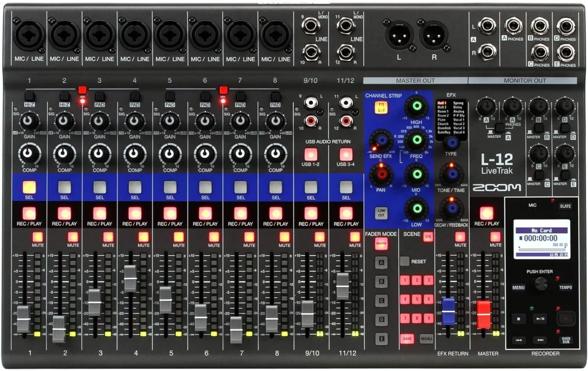Screen dimensions: 588x371
Task: Click the monitor D level knob
Action: [x=566, y=108]
